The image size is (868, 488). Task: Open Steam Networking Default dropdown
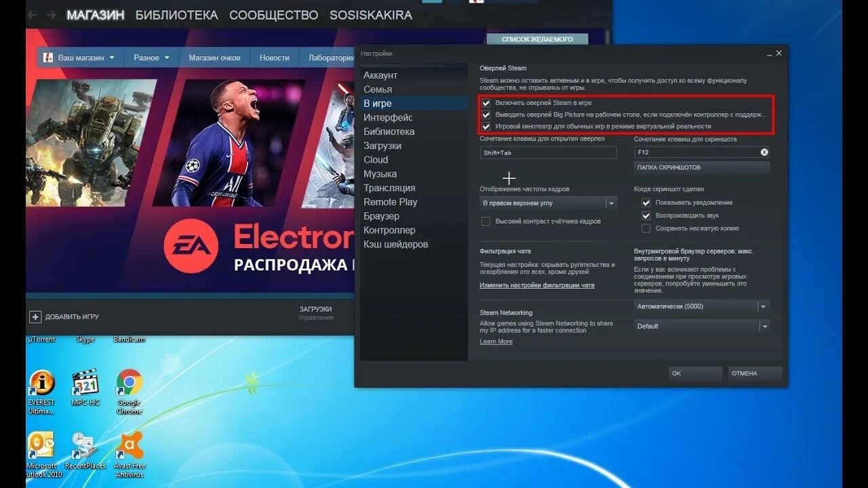point(702,326)
